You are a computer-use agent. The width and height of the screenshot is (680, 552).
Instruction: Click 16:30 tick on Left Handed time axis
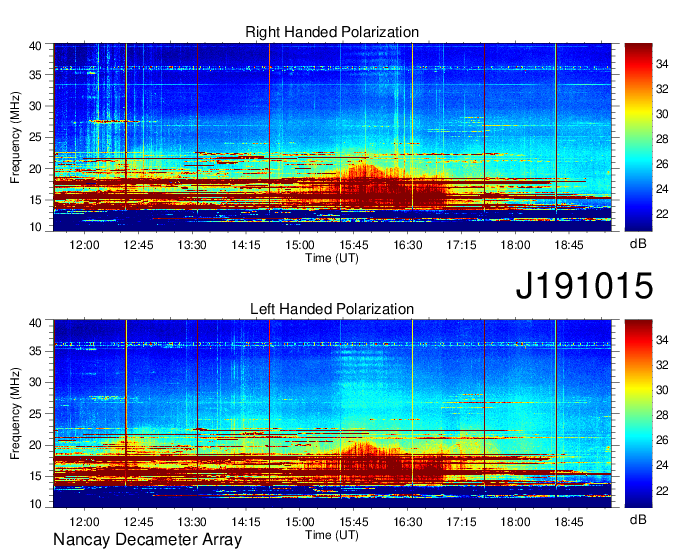click(408, 522)
